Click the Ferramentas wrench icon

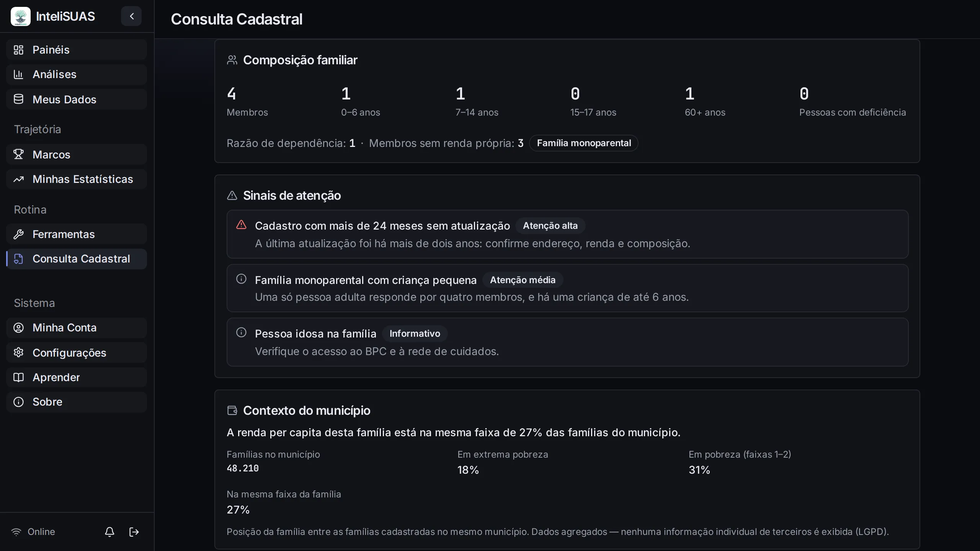(18, 234)
